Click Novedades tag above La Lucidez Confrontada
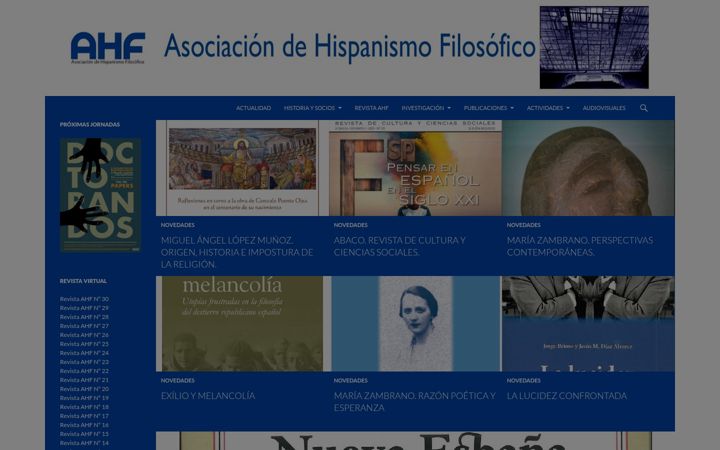720x450 pixels. click(523, 381)
